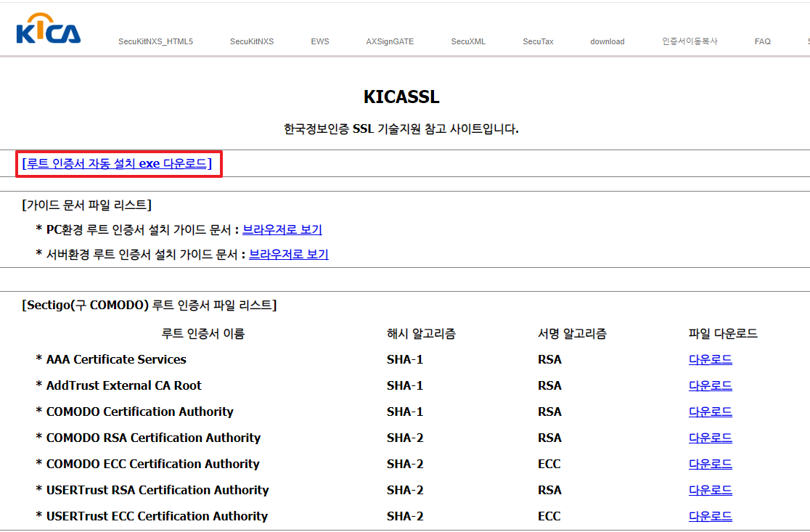This screenshot has height=532, width=810.
Task: Click the KICA logo
Action: point(49,29)
